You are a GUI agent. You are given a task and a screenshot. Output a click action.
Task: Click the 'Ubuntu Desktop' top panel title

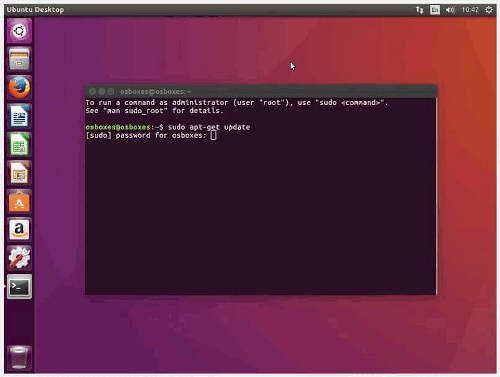(35, 10)
